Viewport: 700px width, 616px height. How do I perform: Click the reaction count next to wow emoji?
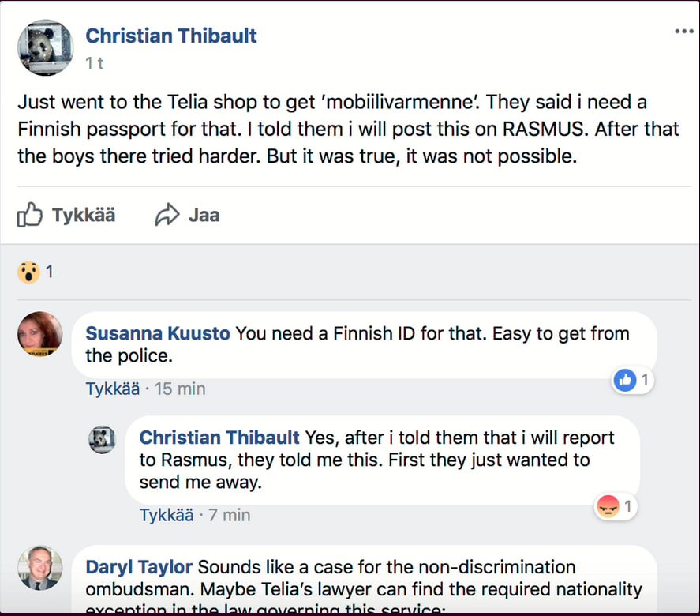[49, 272]
